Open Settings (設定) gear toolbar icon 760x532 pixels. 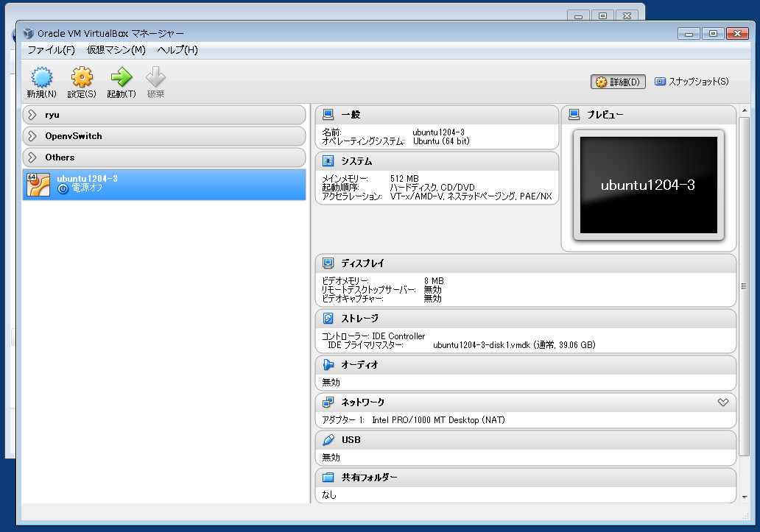point(82,77)
